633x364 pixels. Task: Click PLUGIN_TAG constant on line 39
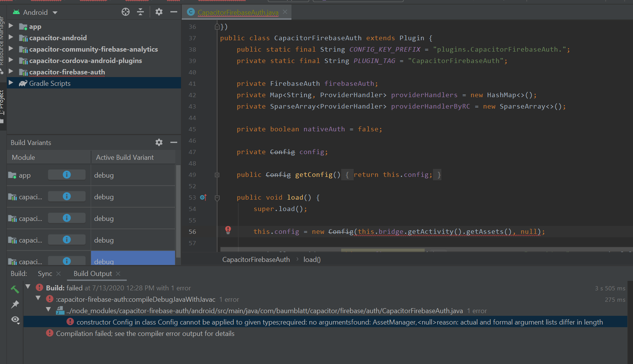[x=374, y=61]
